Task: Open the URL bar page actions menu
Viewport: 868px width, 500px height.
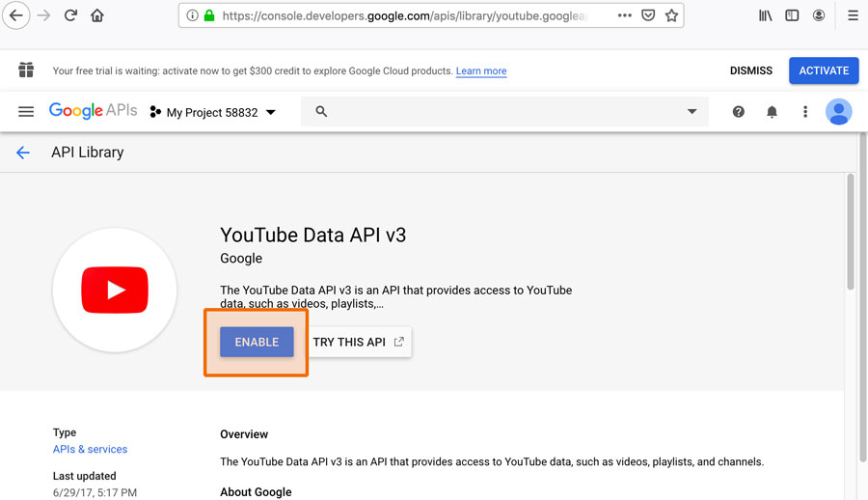Action: click(x=625, y=15)
